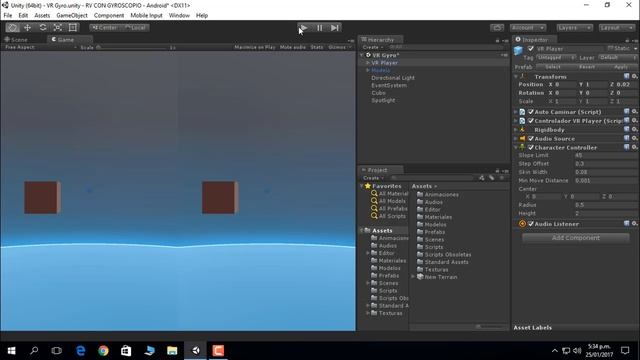Image resolution: width=640 pixels, height=360 pixels.
Task: Open Chrome from the taskbar
Action: coord(103,351)
